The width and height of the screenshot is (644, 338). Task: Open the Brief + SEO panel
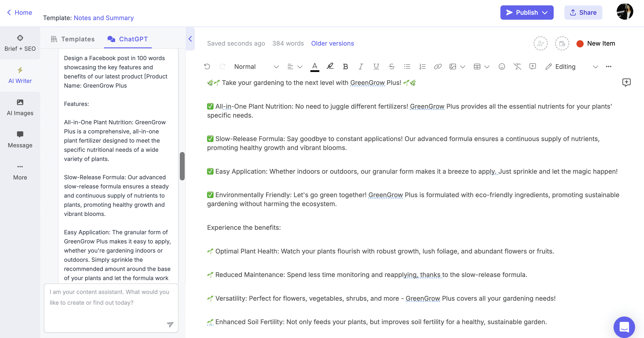(x=20, y=43)
